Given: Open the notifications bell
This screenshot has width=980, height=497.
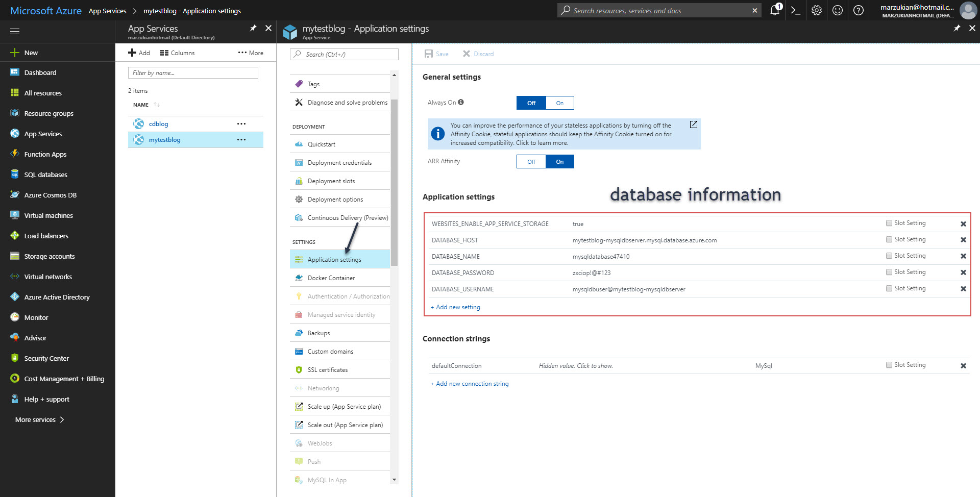Looking at the screenshot, I should click(x=774, y=10).
